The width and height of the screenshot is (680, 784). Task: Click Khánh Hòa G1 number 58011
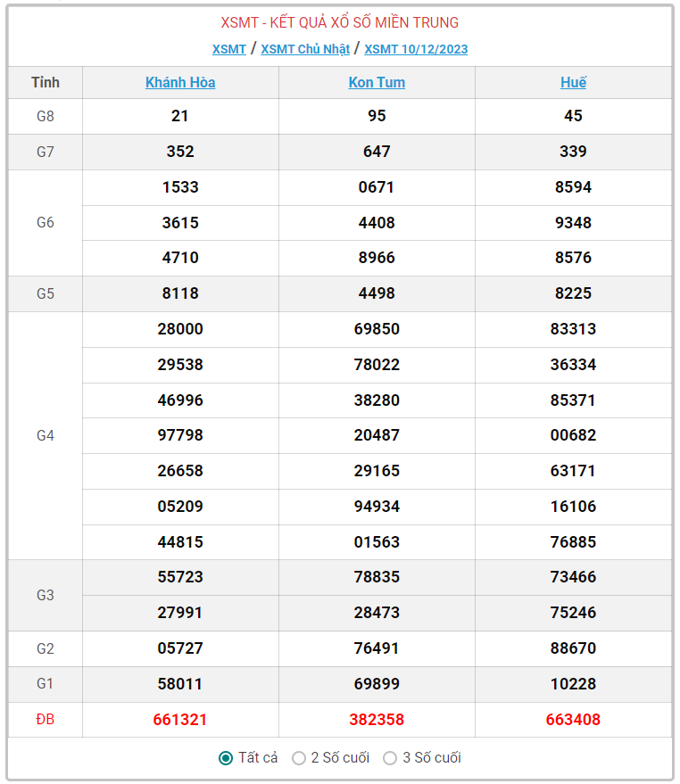[x=180, y=684]
